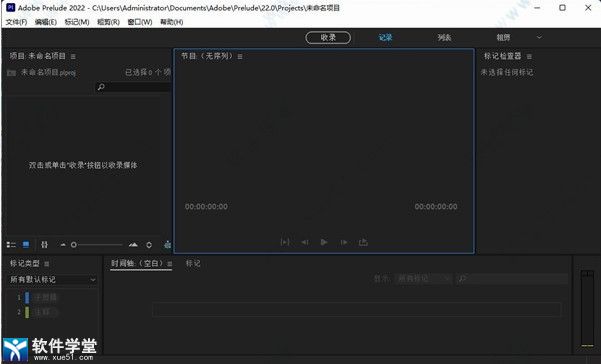601x364 pixels.
Task: Maximize the Adobe Prelude window
Action: point(562,8)
